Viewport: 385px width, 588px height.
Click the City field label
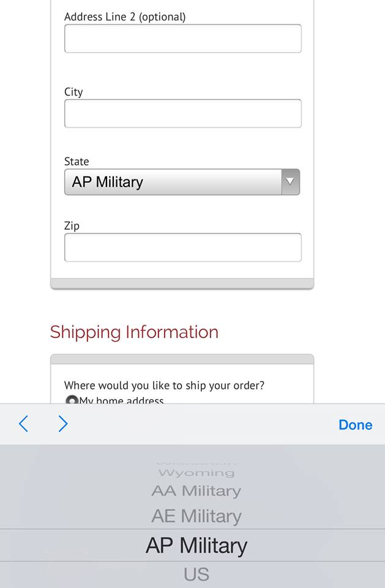tap(73, 92)
